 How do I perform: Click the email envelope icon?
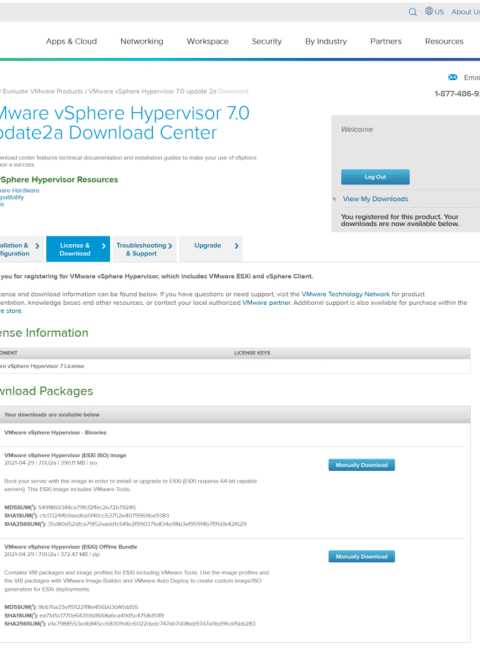tap(453, 77)
